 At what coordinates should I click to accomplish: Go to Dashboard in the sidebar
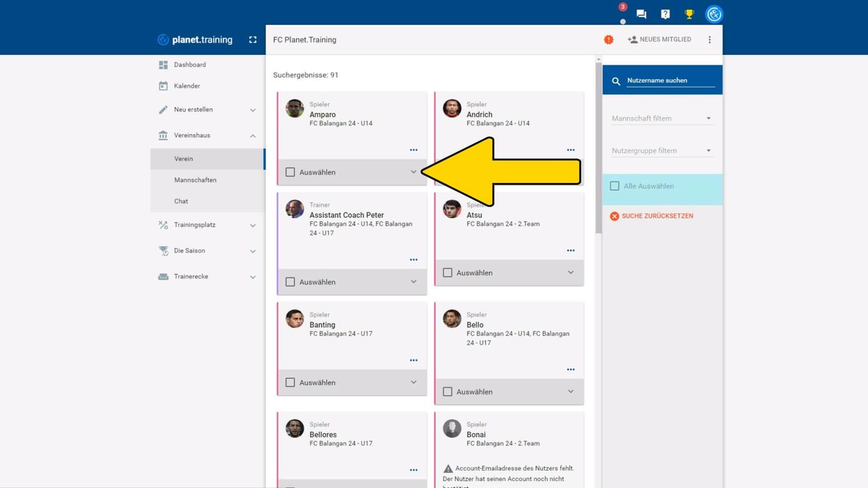click(x=190, y=65)
